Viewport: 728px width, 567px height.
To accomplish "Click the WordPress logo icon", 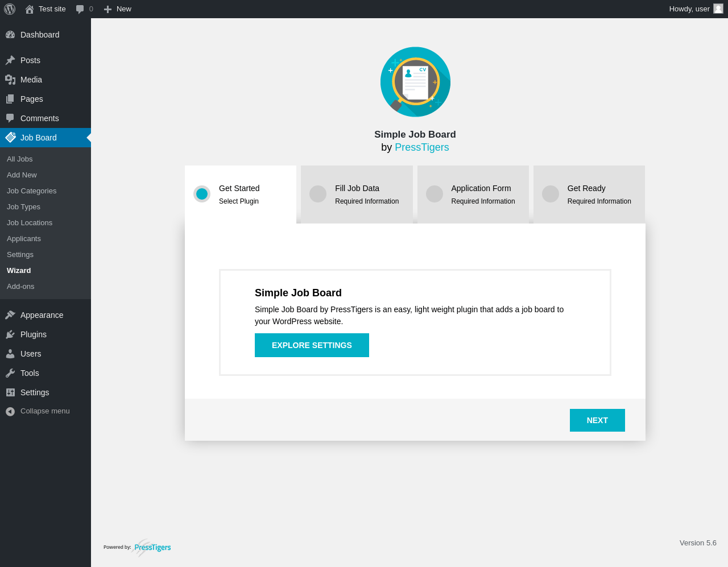I will point(10,9).
